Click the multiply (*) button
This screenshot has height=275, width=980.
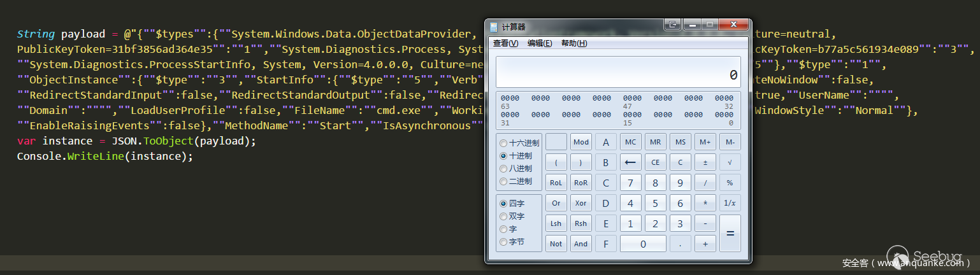(705, 203)
